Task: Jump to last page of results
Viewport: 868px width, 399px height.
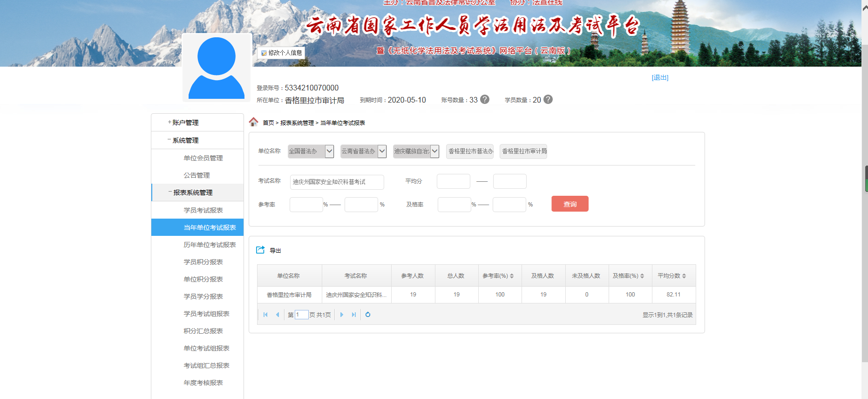Action: 354,315
